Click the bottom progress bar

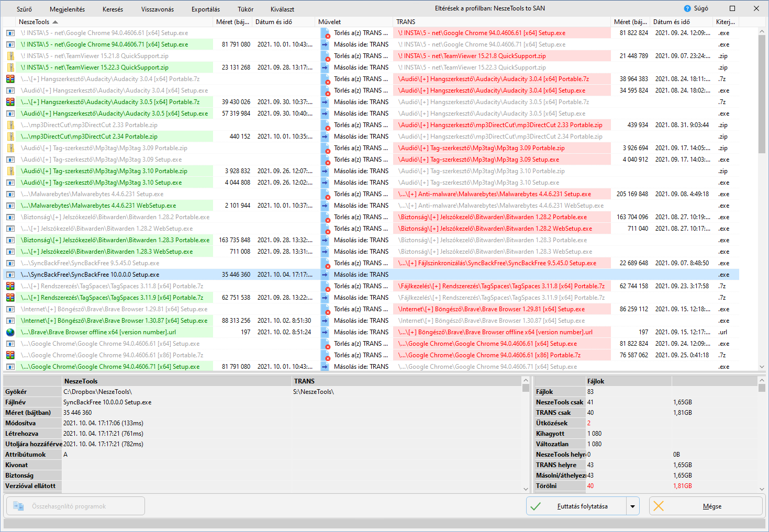pos(384,524)
